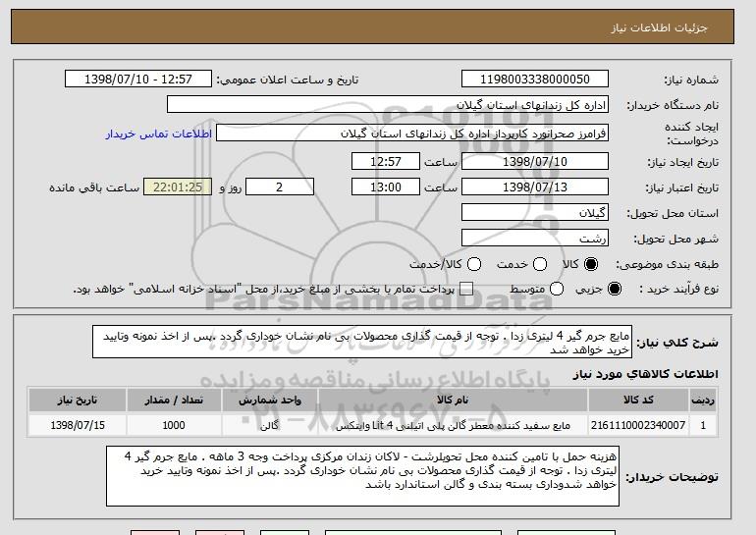Click the remaining days field showing 2
The width and height of the screenshot is (756, 535).
point(280,187)
